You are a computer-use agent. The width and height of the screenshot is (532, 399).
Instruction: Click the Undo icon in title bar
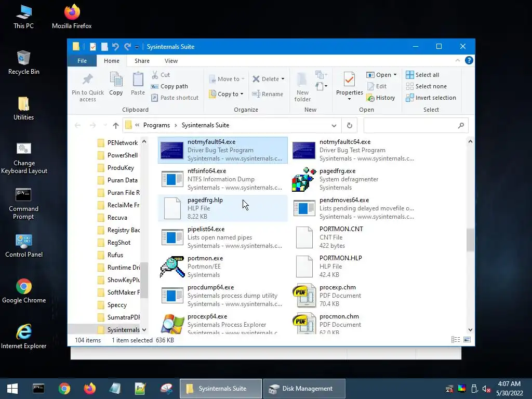pos(115,46)
